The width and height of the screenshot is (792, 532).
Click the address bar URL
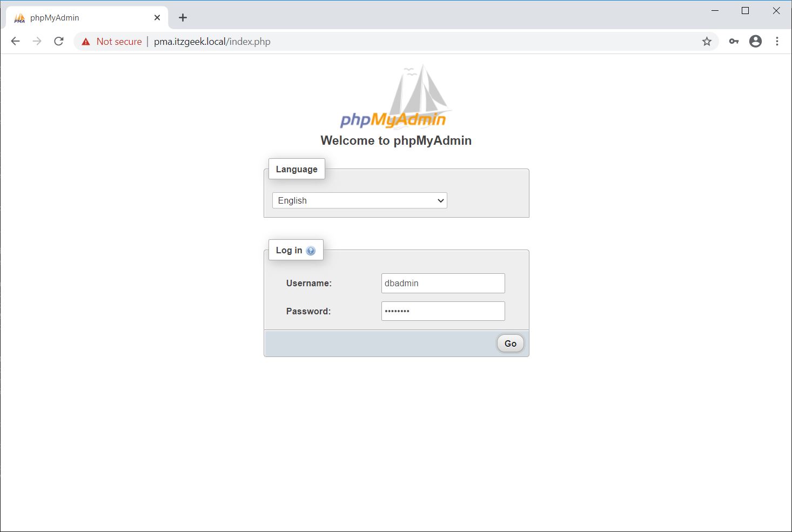pyautogui.click(x=212, y=42)
